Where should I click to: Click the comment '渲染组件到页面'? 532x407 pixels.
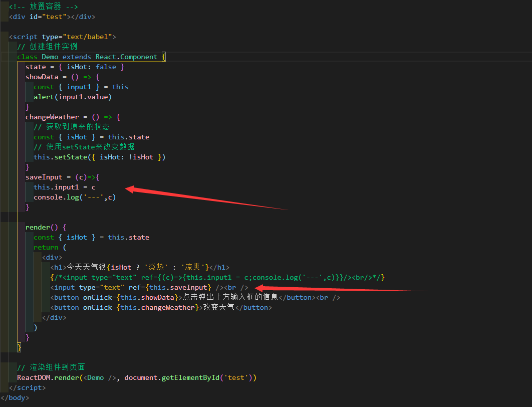pyautogui.click(x=51, y=367)
